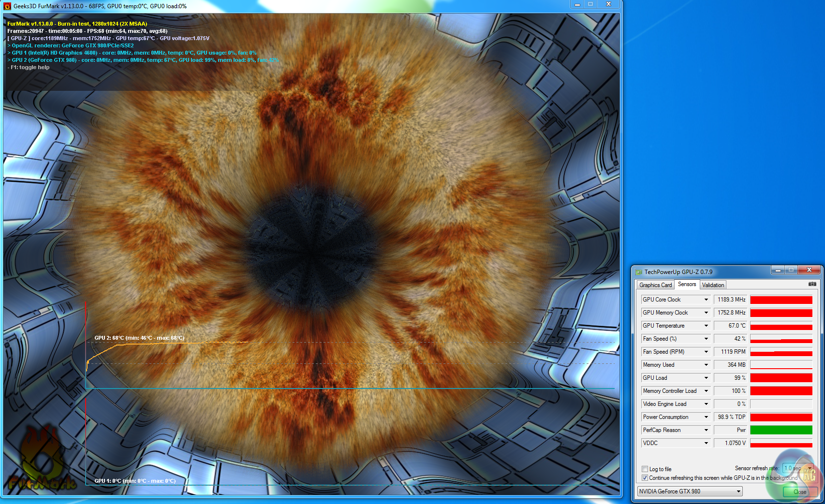Click the GPU Temperature history graph
The image size is (825, 504).
pyautogui.click(x=781, y=326)
